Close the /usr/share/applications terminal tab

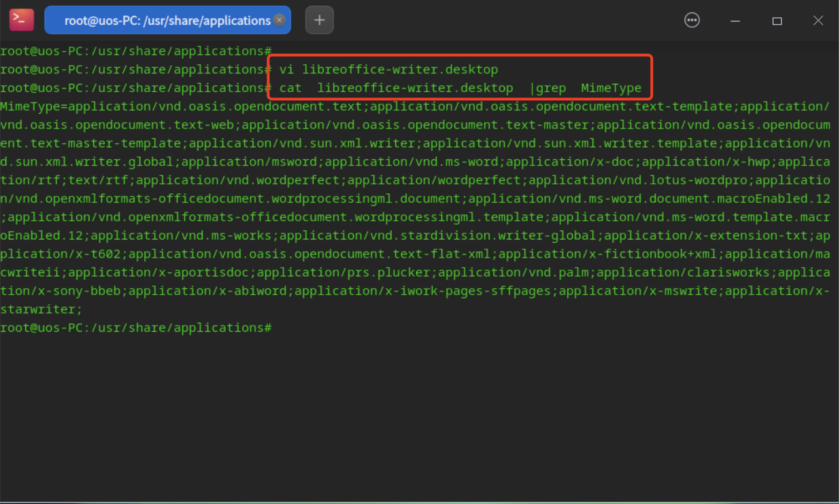[279, 20]
